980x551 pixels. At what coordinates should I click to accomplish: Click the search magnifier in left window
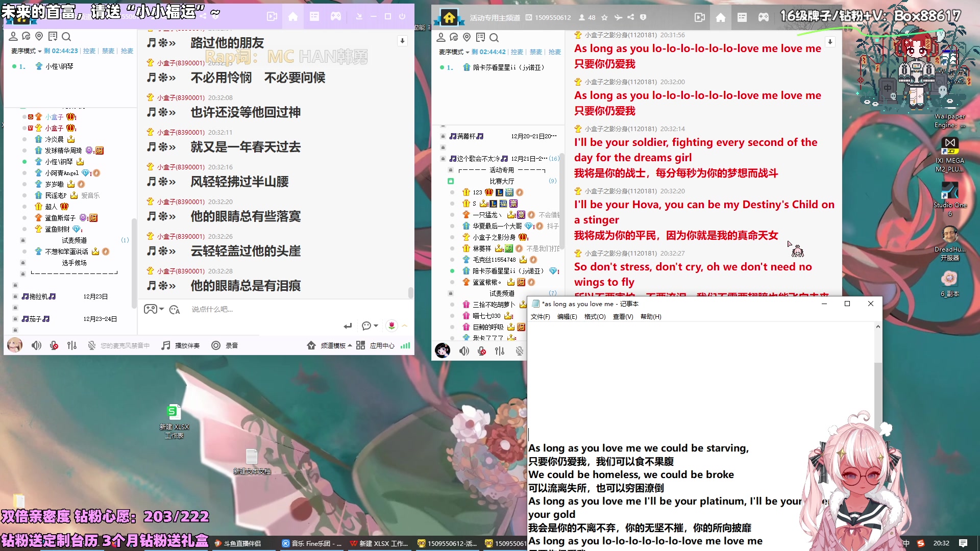pyautogui.click(x=66, y=36)
